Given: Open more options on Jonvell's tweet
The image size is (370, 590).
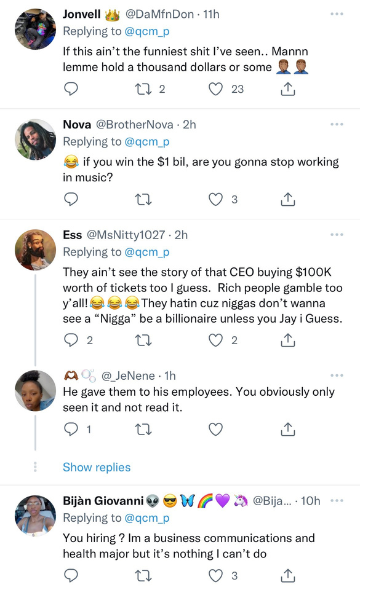Looking at the screenshot, I should pyautogui.click(x=337, y=14).
